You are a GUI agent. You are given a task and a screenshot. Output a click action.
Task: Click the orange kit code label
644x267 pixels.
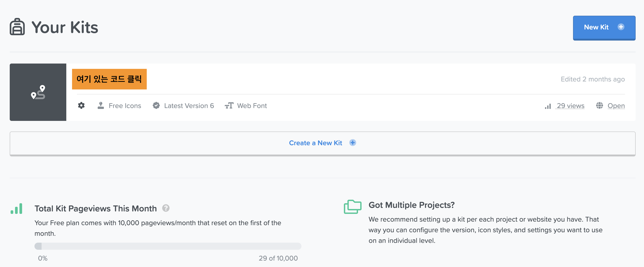pyautogui.click(x=109, y=79)
